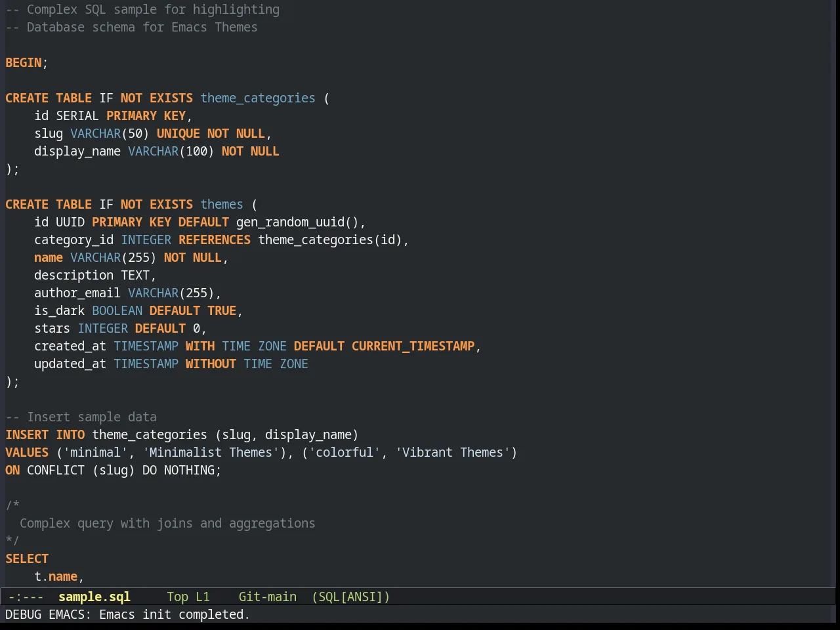Click the 'stars' column name
Screen dimensions: 840x630
tap(52, 328)
